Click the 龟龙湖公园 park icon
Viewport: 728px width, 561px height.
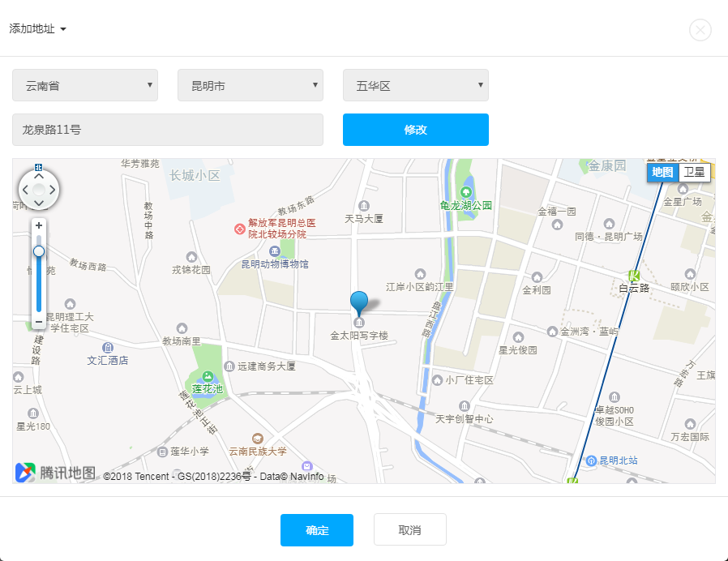click(x=465, y=192)
